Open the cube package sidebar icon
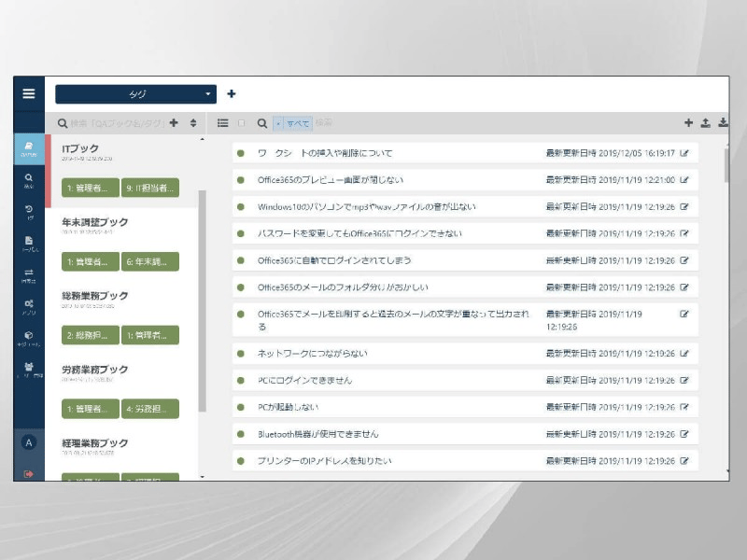 click(x=29, y=339)
